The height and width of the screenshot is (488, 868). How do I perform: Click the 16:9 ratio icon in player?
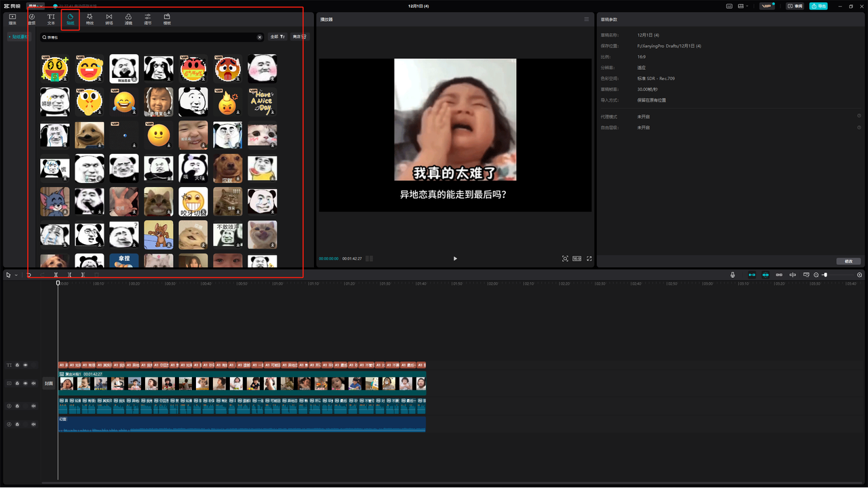tap(576, 258)
